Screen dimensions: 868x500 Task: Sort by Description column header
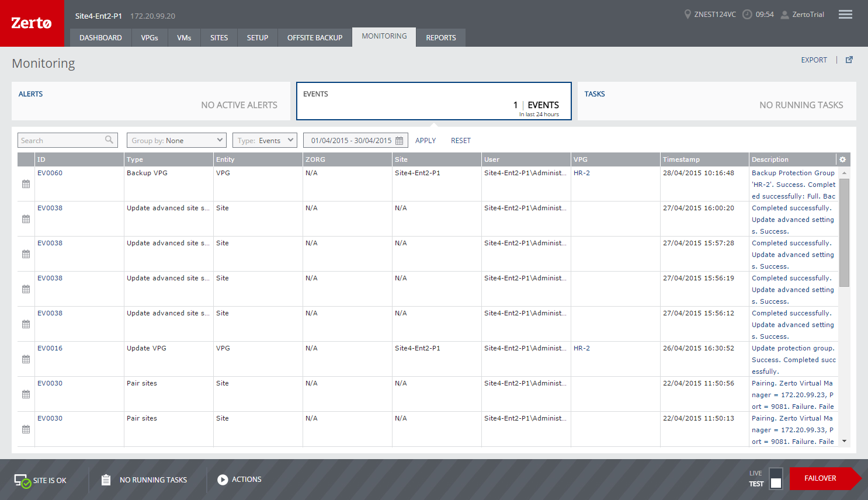(793, 159)
